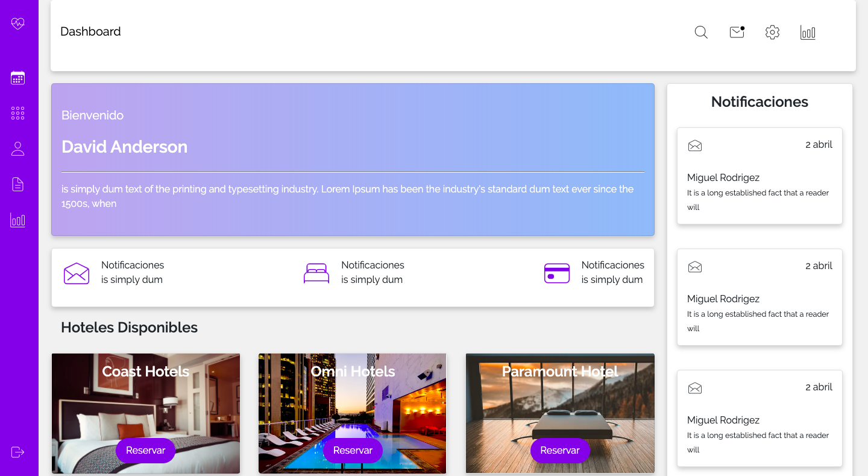Click the credit card icon on the right Notificaciones card
868x476 pixels.
pyautogui.click(x=556, y=273)
